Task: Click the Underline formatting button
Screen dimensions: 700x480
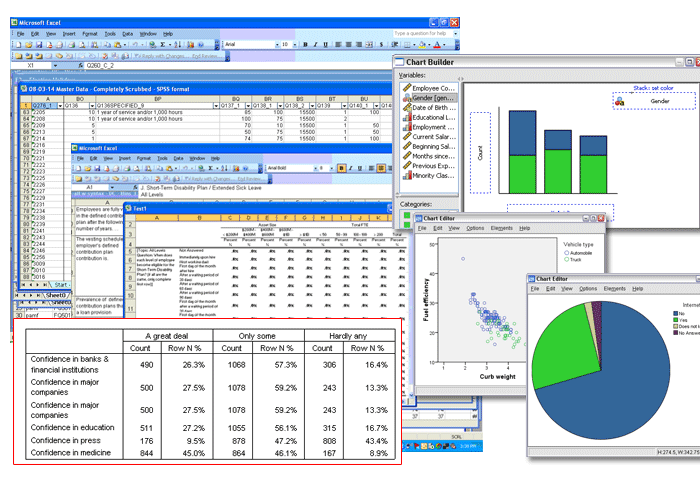Action: pos(325,45)
